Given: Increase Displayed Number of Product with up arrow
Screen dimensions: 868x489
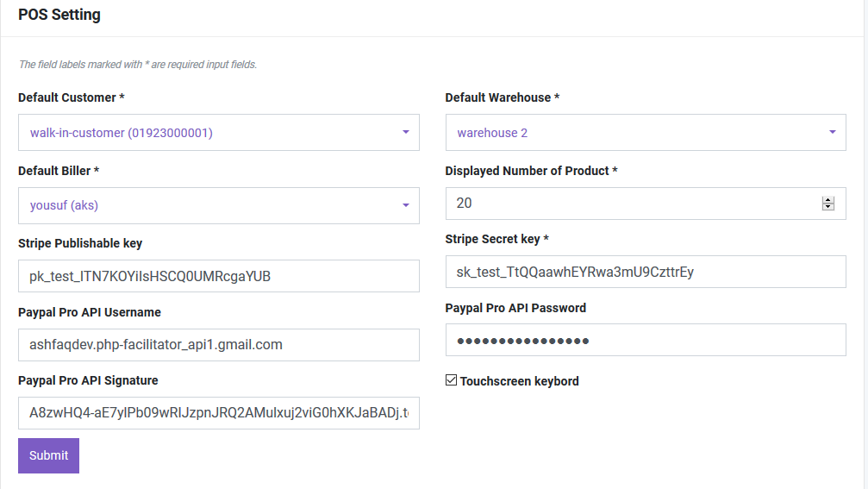Looking at the screenshot, I should click(828, 200).
